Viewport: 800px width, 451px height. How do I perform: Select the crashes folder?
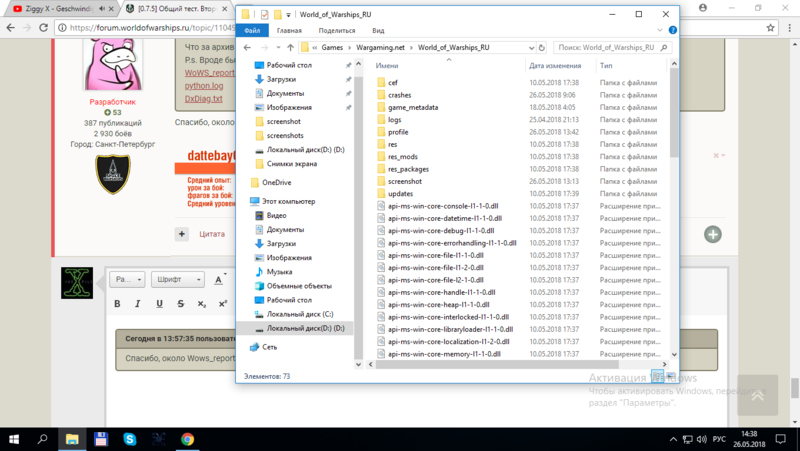coord(399,95)
